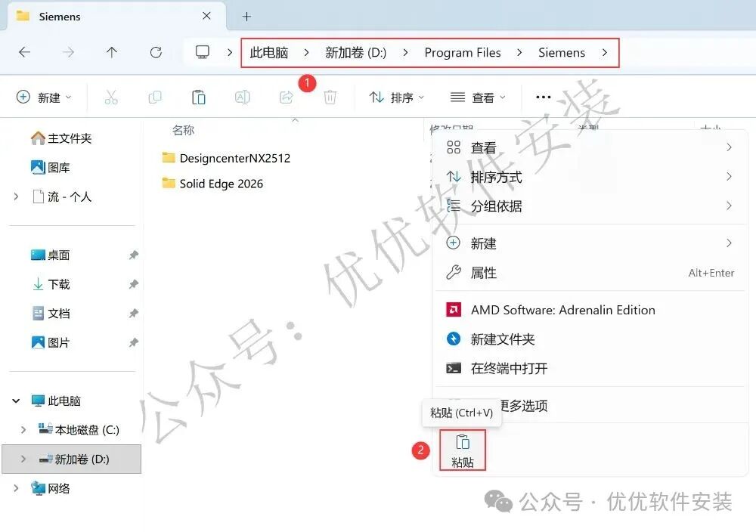The height and width of the screenshot is (532, 756).
Task: Go forward with the forward arrow
Action: [68, 52]
